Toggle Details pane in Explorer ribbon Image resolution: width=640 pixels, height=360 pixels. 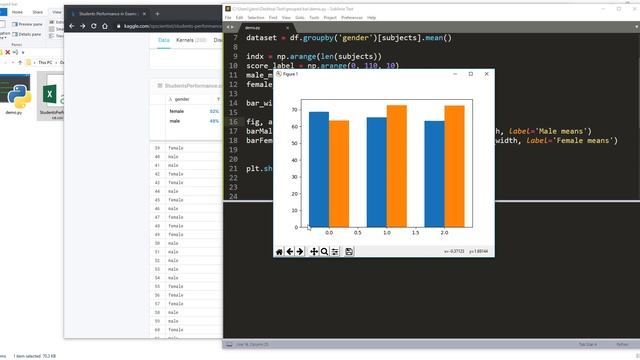point(27,34)
